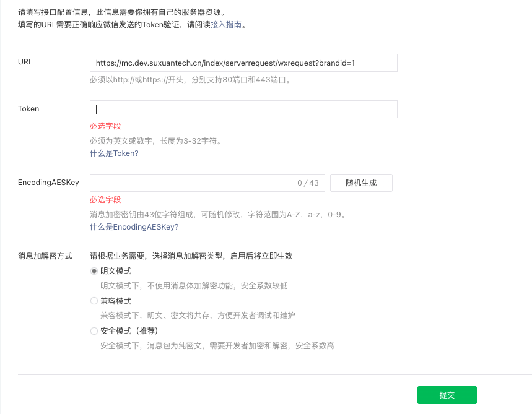Focus the Token text field
The height and width of the screenshot is (414, 532).
(x=243, y=110)
